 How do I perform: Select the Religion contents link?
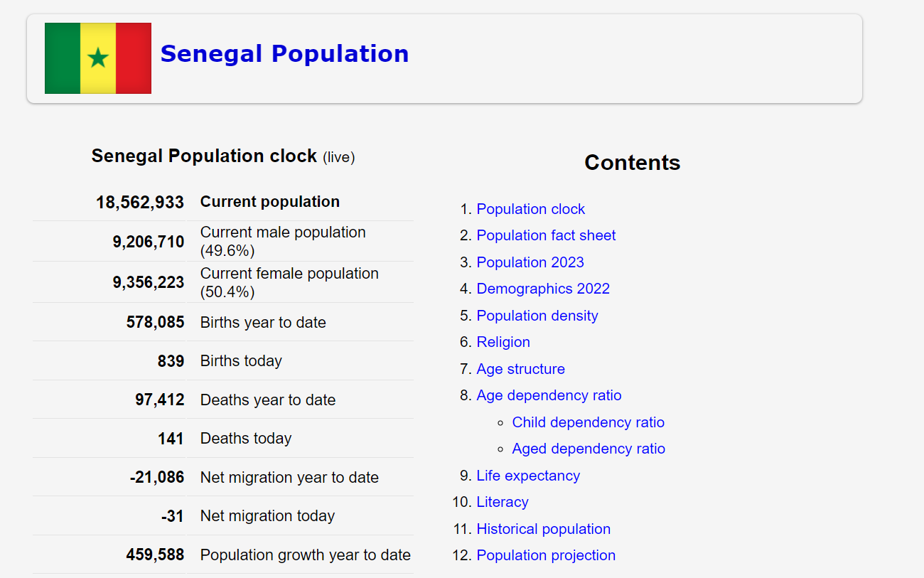point(503,342)
